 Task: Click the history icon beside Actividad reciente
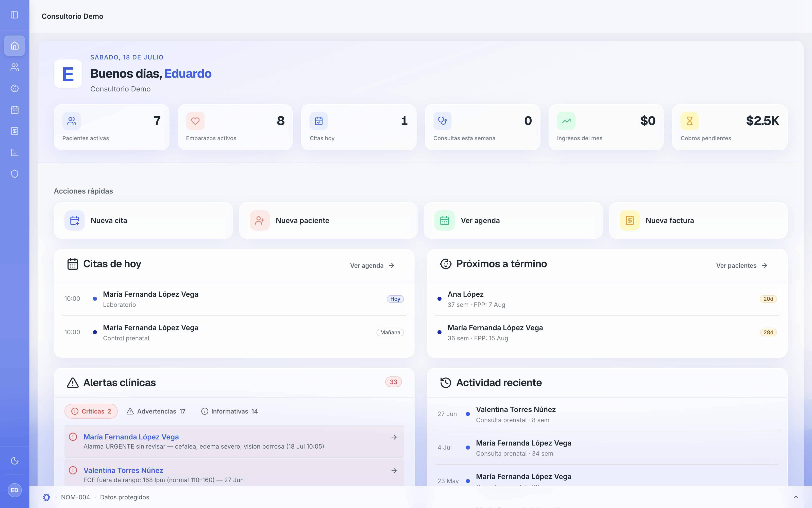(x=446, y=383)
